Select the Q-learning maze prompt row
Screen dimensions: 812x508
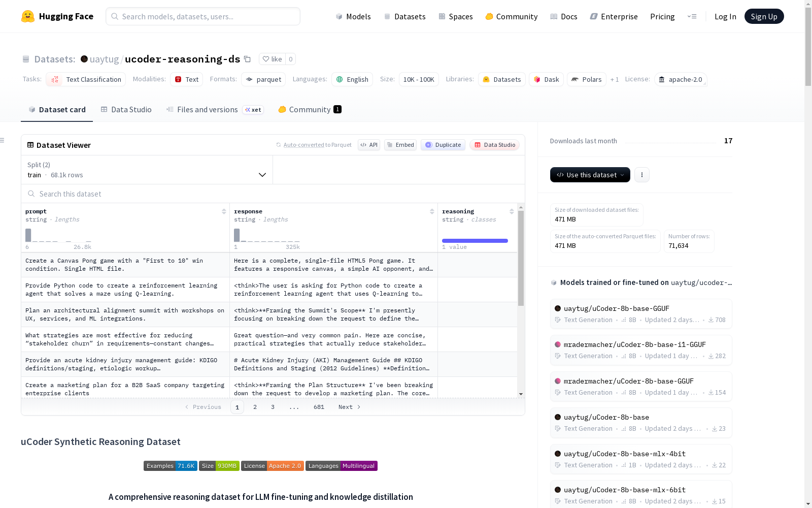125,290
